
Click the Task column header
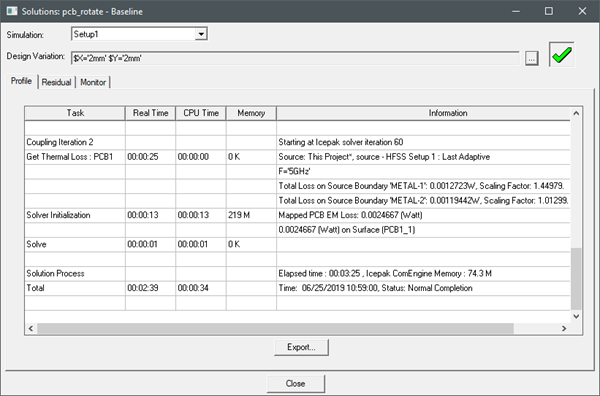(75, 113)
